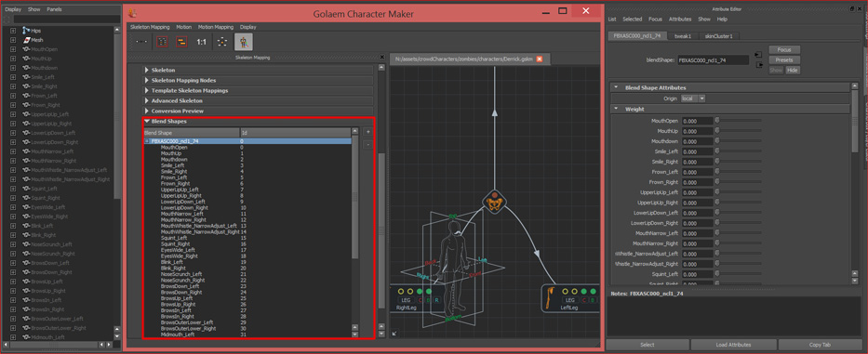Toggle first yellow circle on LeftLeg node
Screen dimensions: 868x354
coord(566,292)
